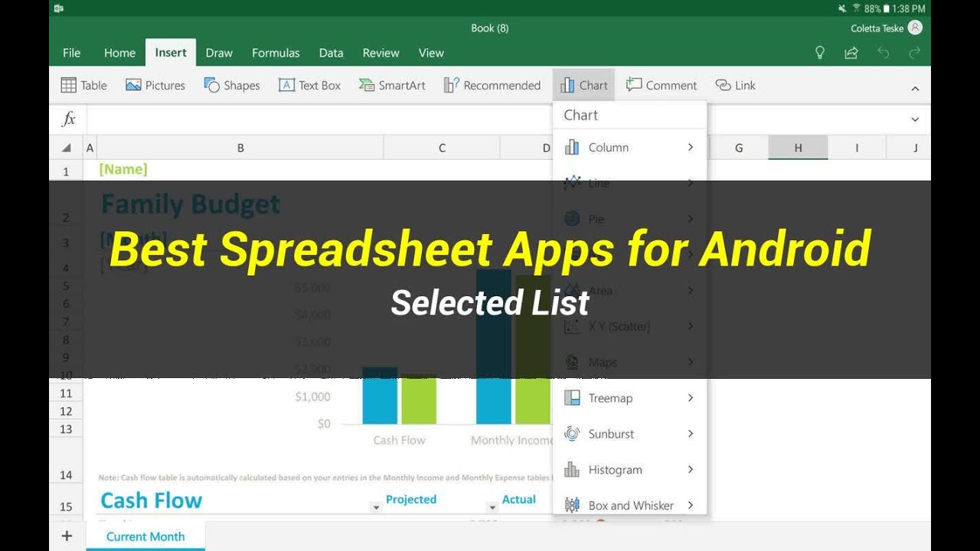Open the SmartArt option
This screenshot has height=551, width=980.
[392, 85]
